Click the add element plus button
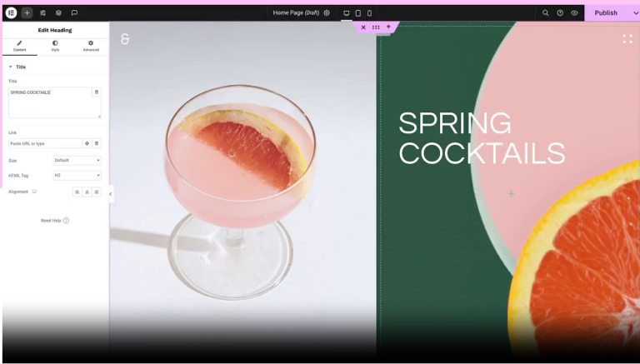Screen dimensions: 640x364 [x=27, y=13]
